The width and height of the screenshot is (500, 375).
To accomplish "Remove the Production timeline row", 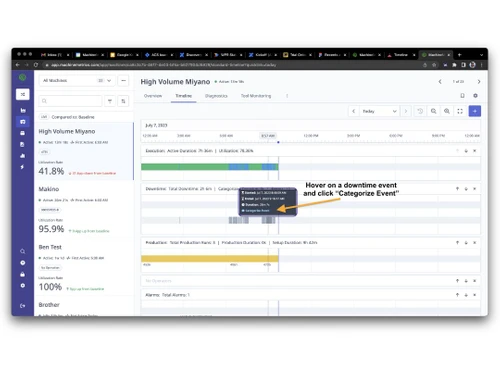I will 475,243.
